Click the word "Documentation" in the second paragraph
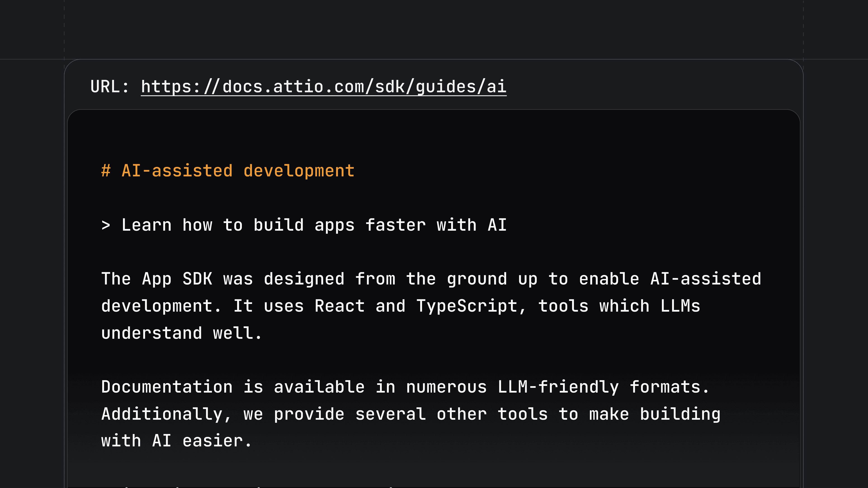The image size is (868, 488). click(x=167, y=387)
